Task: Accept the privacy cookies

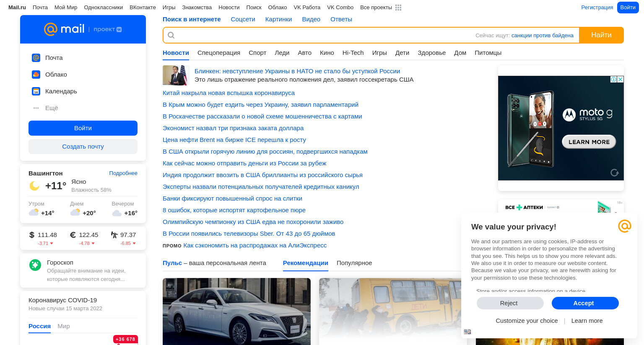Action: coord(585,303)
